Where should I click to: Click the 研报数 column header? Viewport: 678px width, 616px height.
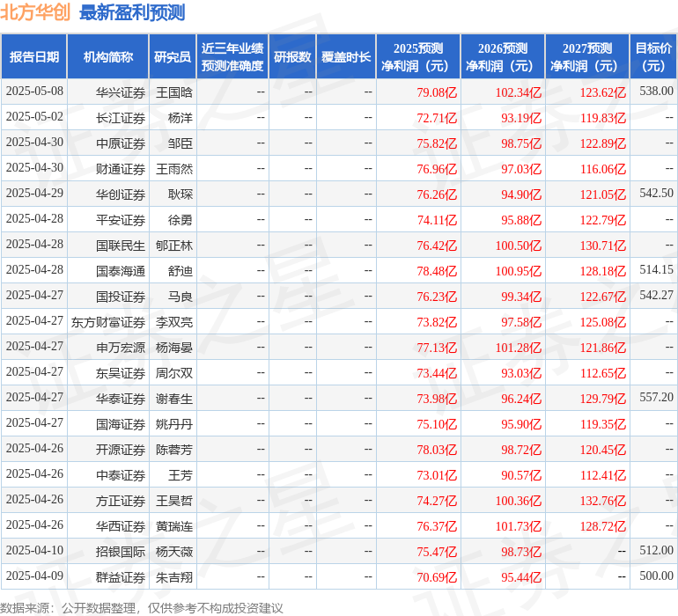tap(292, 57)
